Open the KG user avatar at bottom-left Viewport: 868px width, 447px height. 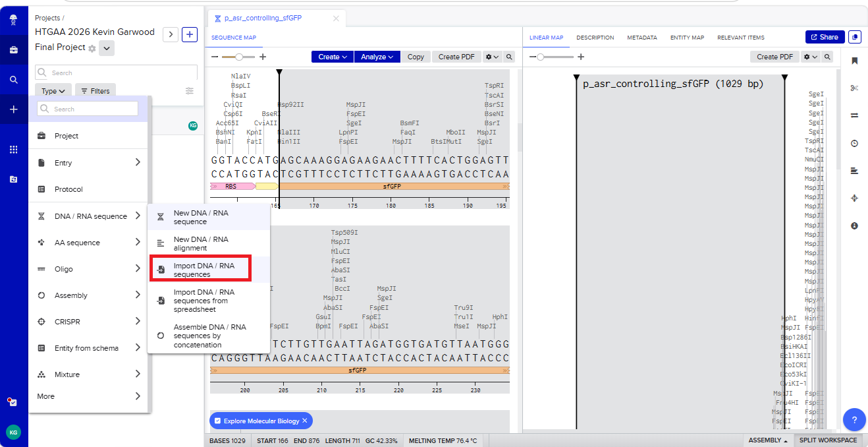point(13,432)
